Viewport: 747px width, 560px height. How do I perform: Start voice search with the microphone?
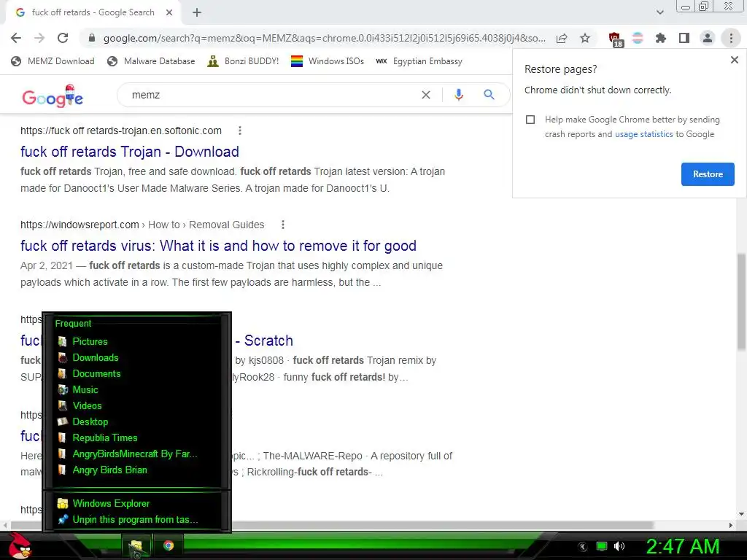pyautogui.click(x=458, y=95)
